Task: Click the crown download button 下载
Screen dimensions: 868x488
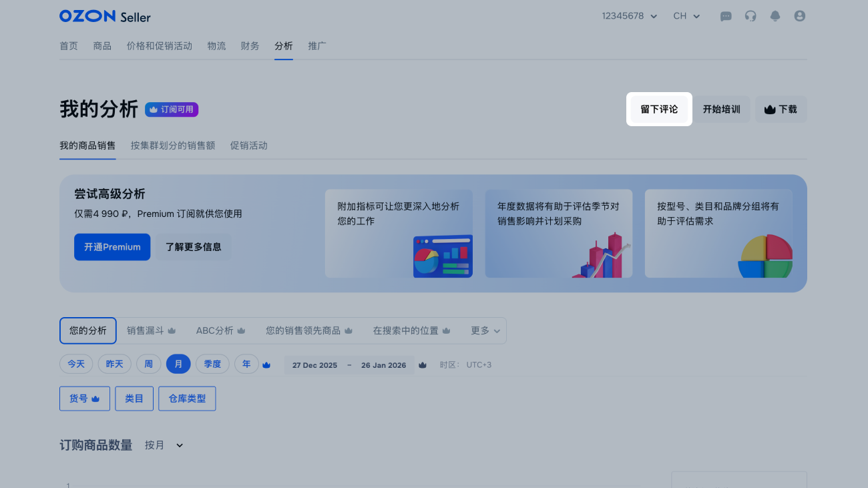Action: click(781, 109)
